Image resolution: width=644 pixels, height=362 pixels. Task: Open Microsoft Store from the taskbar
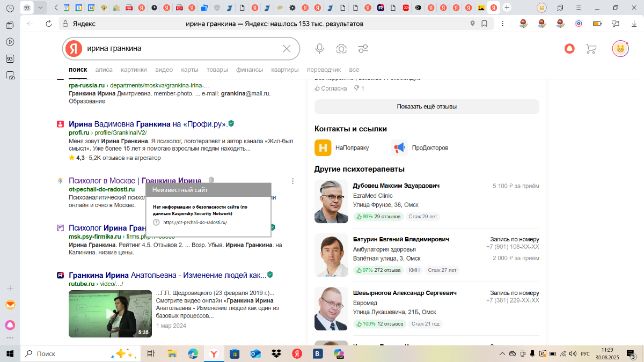(234, 353)
